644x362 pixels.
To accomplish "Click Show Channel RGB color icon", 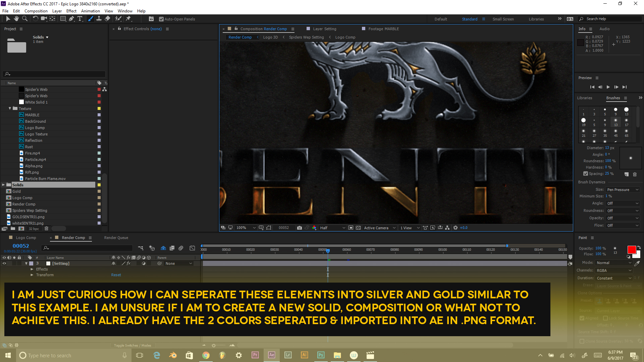I will pyautogui.click(x=314, y=228).
